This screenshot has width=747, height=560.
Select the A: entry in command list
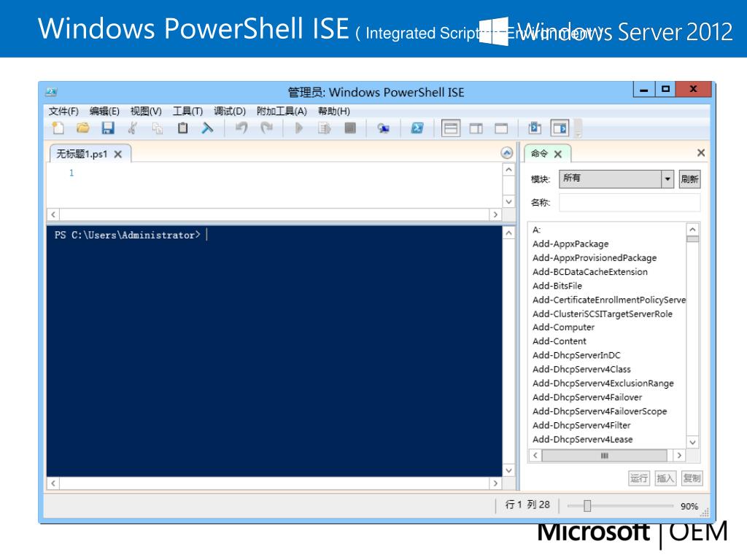(536, 230)
